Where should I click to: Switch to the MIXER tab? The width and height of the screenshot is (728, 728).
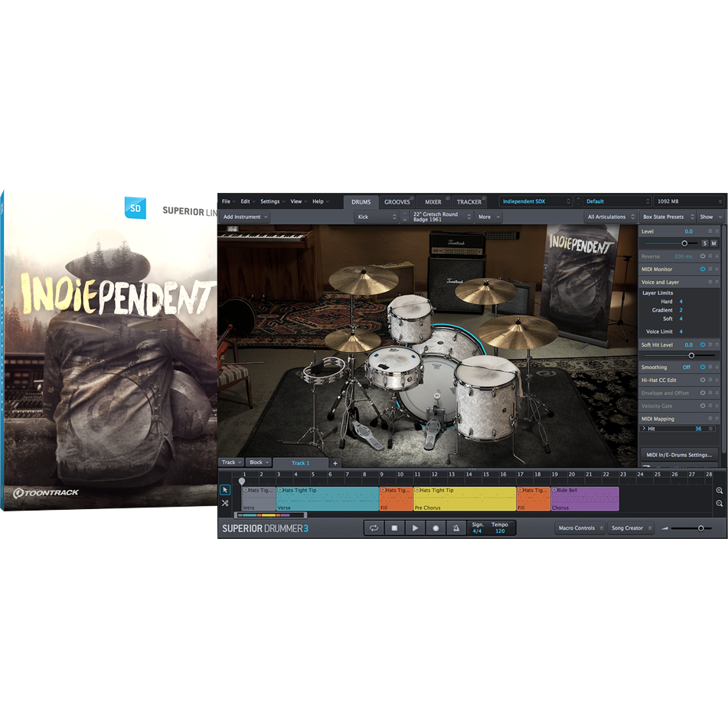click(433, 202)
